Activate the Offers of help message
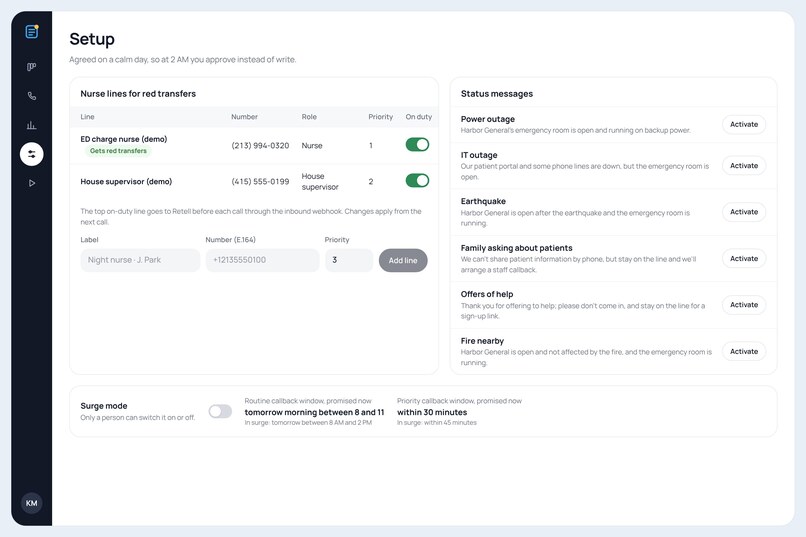 [x=744, y=305]
